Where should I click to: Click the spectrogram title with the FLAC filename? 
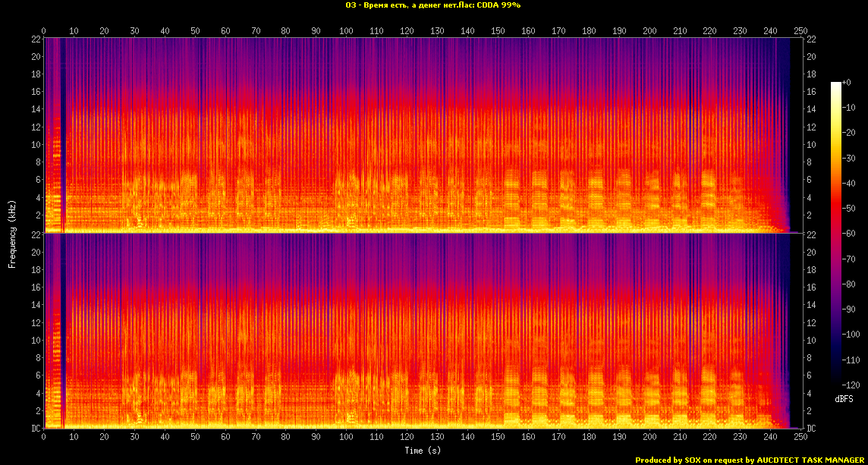[x=432, y=5]
